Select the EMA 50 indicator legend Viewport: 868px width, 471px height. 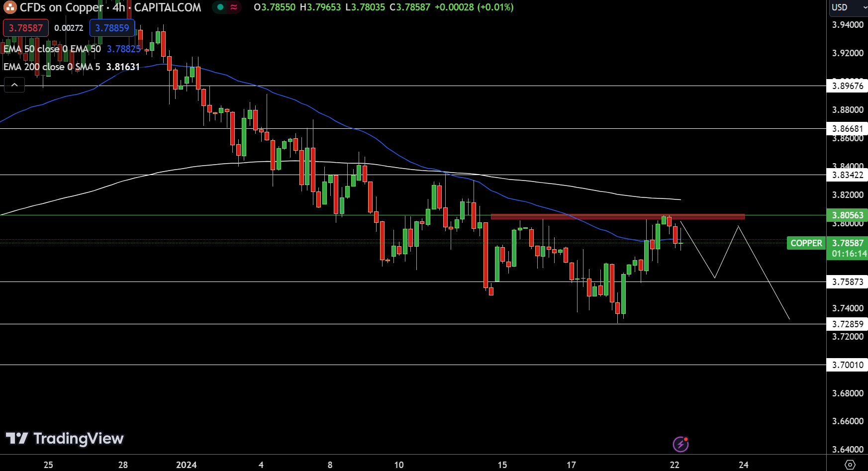pyautogui.click(x=52, y=49)
